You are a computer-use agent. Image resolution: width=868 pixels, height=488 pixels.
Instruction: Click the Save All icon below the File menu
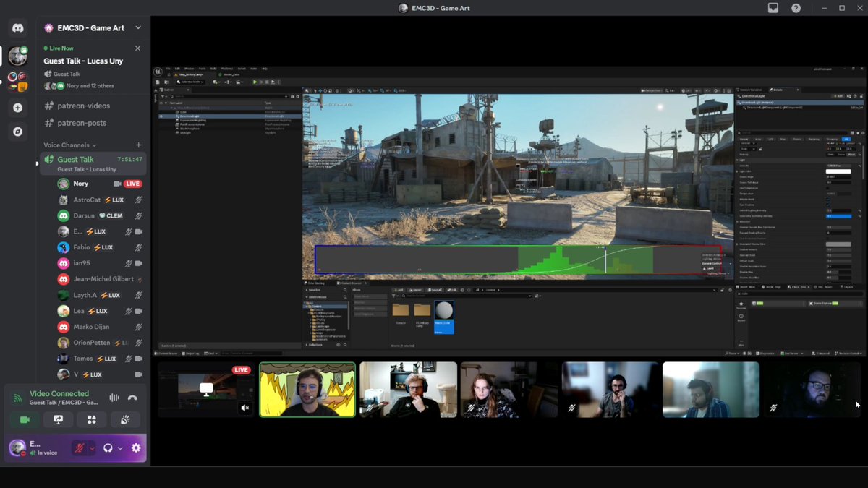[157, 82]
